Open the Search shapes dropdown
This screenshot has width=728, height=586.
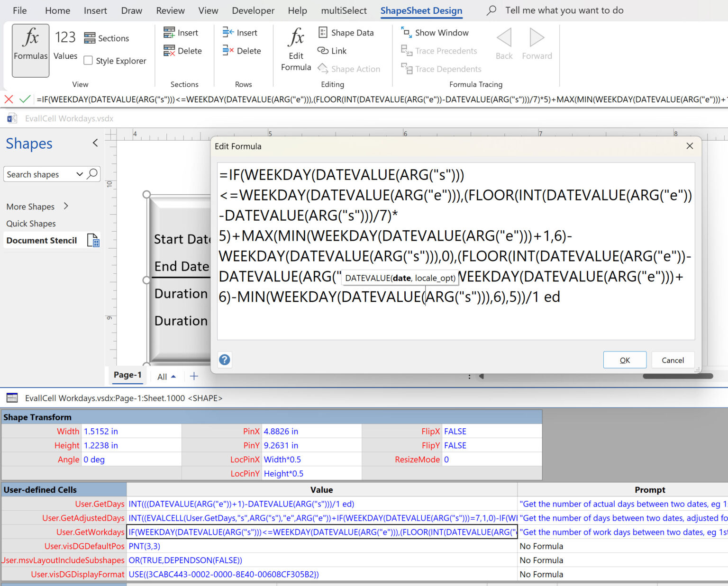click(79, 174)
